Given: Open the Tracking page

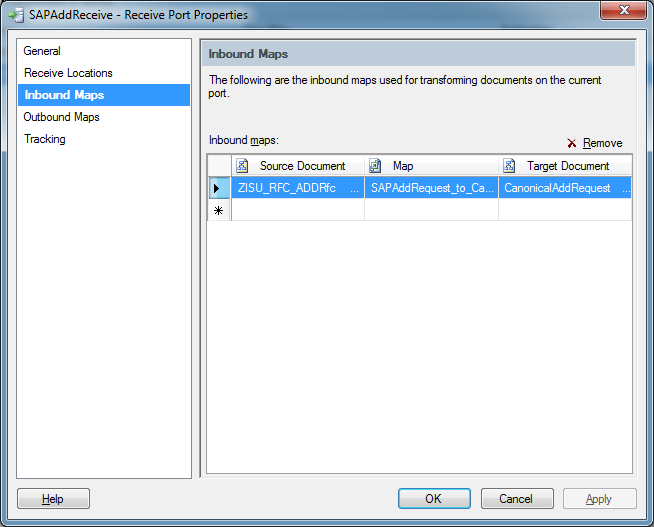Looking at the screenshot, I should (45, 139).
